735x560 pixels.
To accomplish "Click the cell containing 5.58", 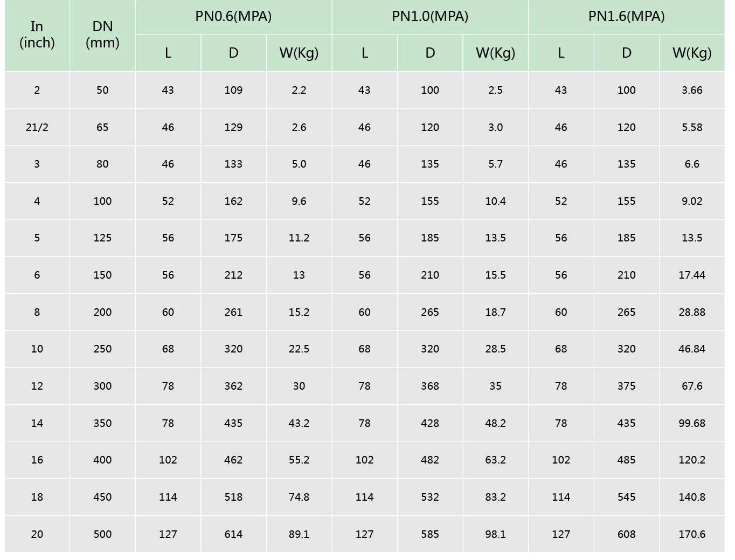I will tap(692, 127).
